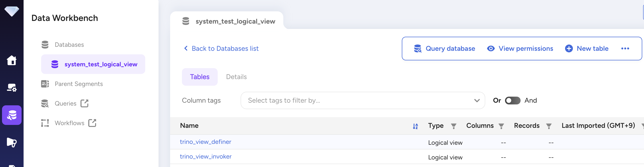Select Parent Segments in the sidebar
Screen dimensions: 644x167
click(78, 84)
